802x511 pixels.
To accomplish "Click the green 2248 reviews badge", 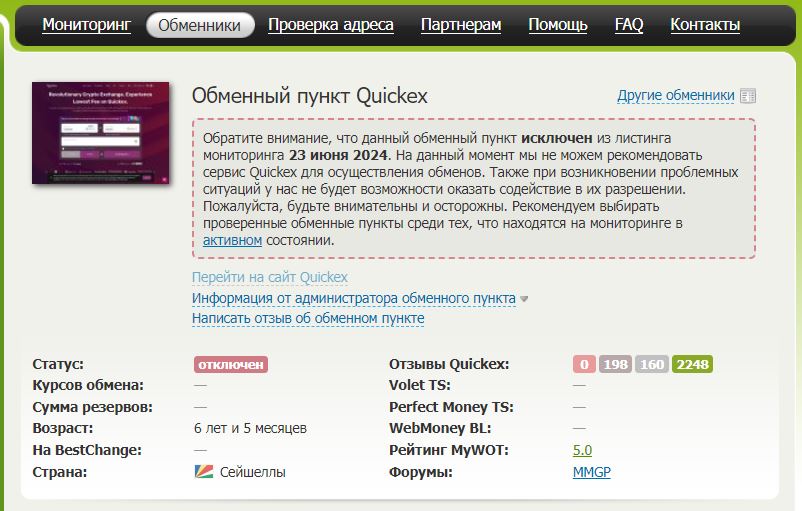I will point(693,364).
